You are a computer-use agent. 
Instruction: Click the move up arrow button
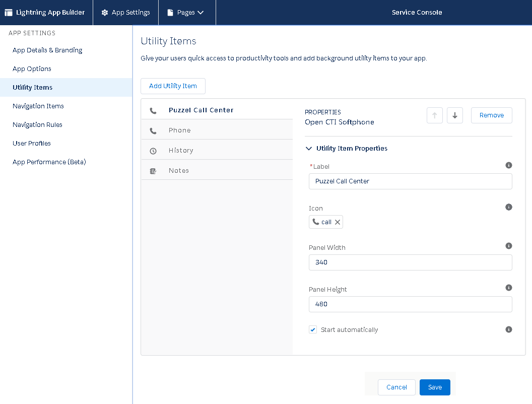click(434, 115)
